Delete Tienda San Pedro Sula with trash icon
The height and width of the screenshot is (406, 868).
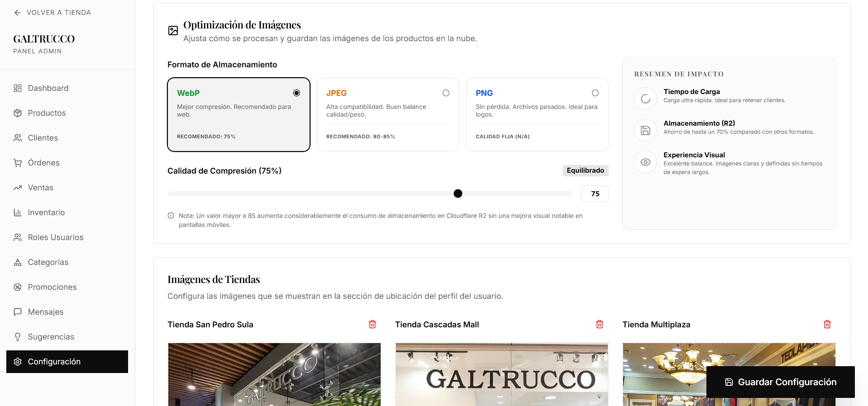(x=372, y=324)
